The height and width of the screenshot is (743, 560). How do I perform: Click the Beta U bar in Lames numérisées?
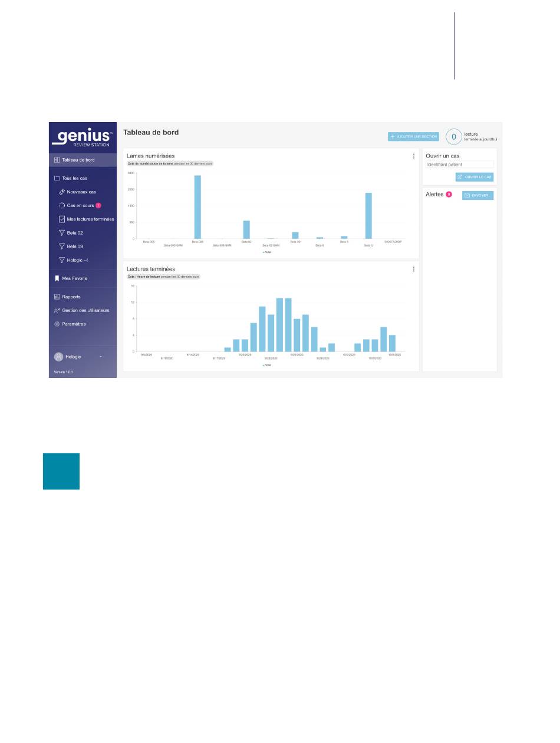tap(368, 216)
